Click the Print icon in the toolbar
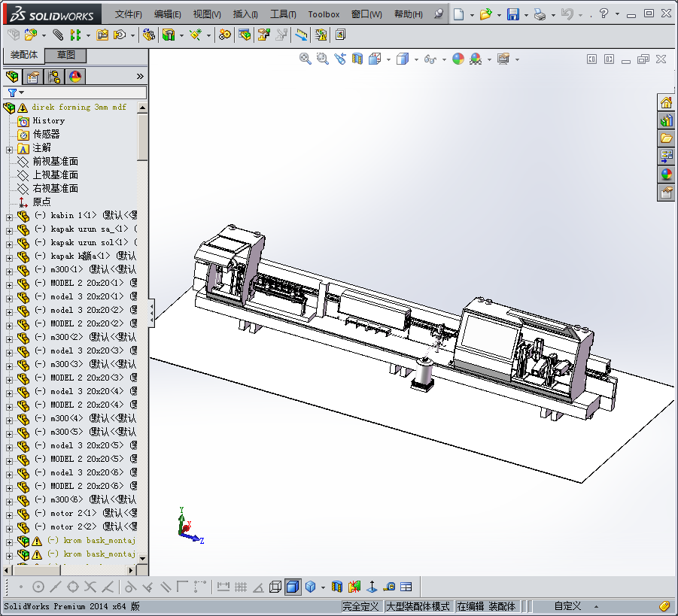 click(x=540, y=14)
